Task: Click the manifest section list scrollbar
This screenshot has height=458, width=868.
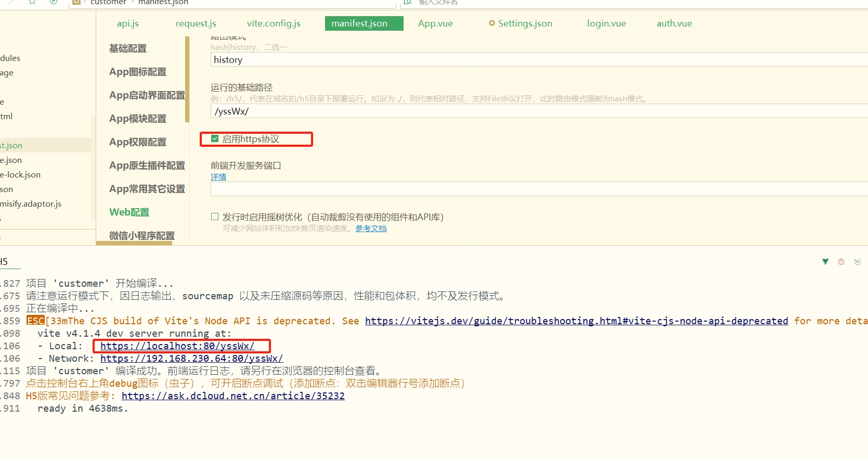Action: click(187, 80)
